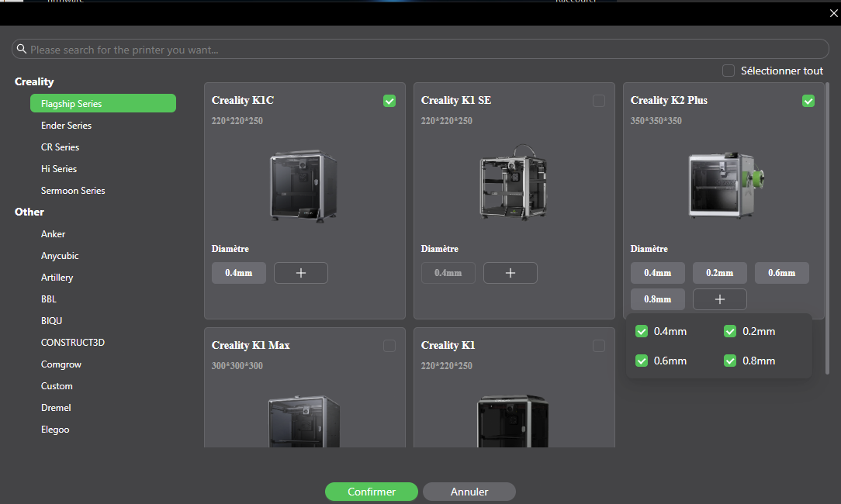
Task: Enable the Sélectionner tout checkbox
Action: 729,71
